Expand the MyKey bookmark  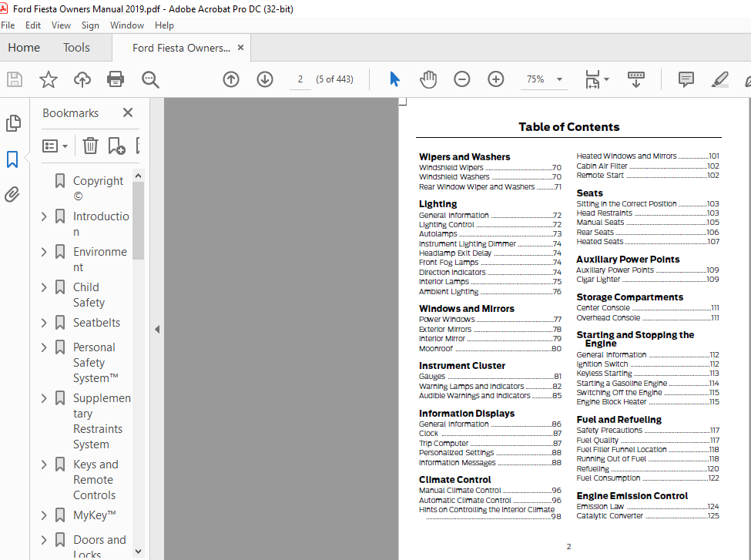point(44,515)
